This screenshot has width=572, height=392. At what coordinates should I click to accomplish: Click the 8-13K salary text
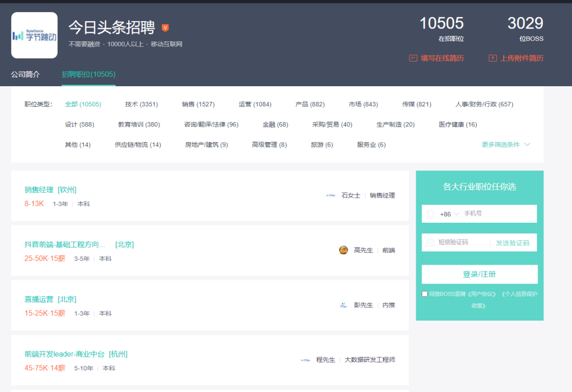[34, 204]
